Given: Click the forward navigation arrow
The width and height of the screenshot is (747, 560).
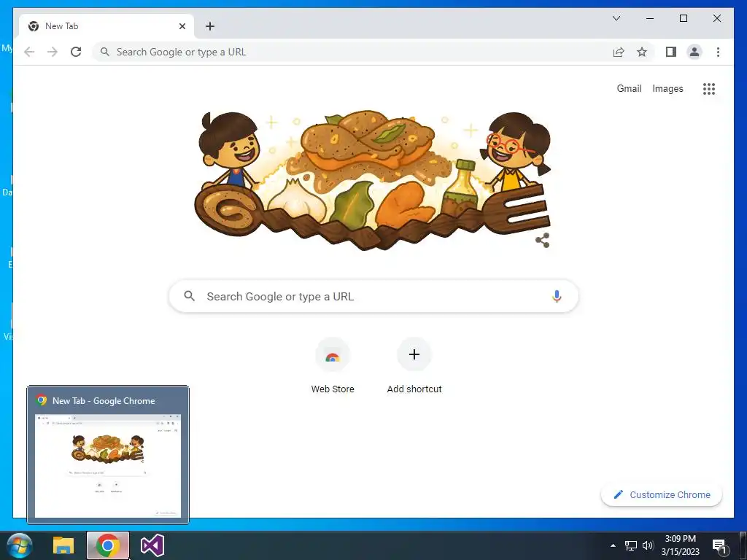Looking at the screenshot, I should coord(53,52).
